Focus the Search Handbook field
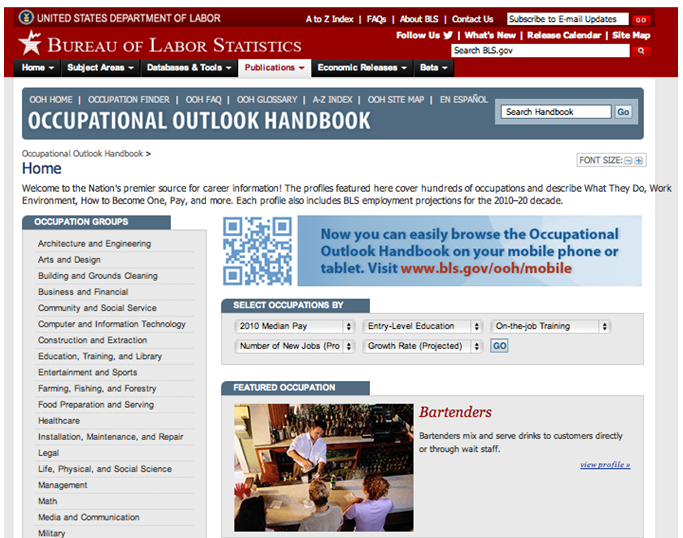 click(x=556, y=112)
